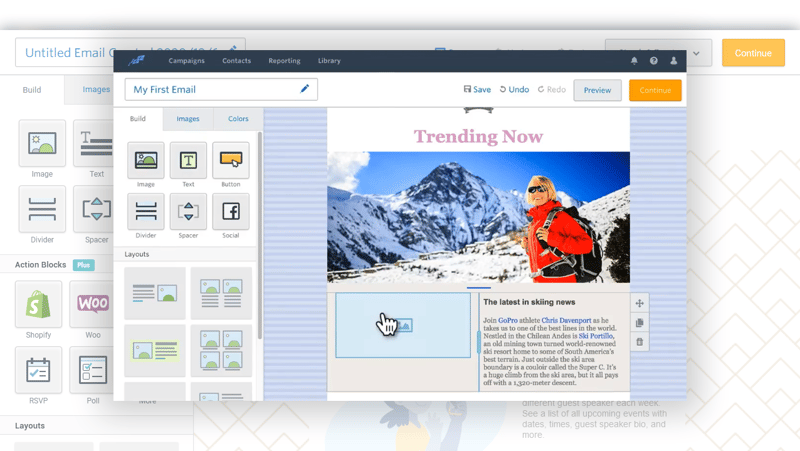This screenshot has width=800, height=451.
Task: Click the Undo button
Action: pyautogui.click(x=514, y=89)
